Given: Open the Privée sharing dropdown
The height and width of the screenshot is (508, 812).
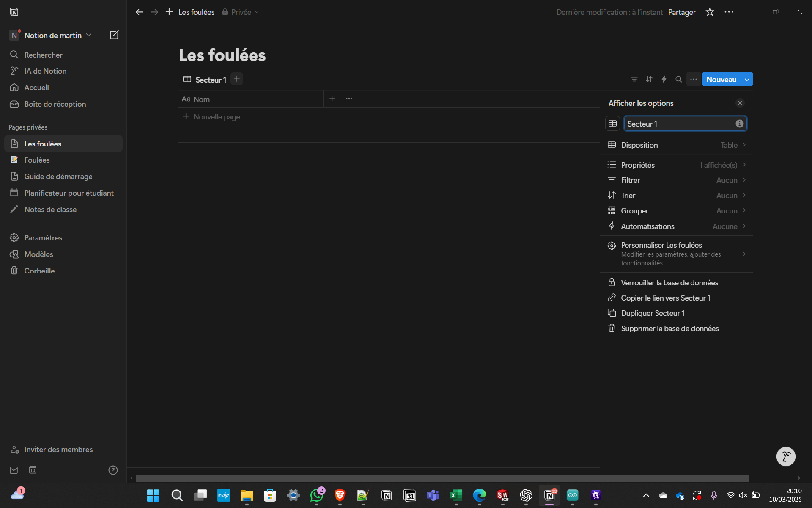Looking at the screenshot, I should coord(240,12).
